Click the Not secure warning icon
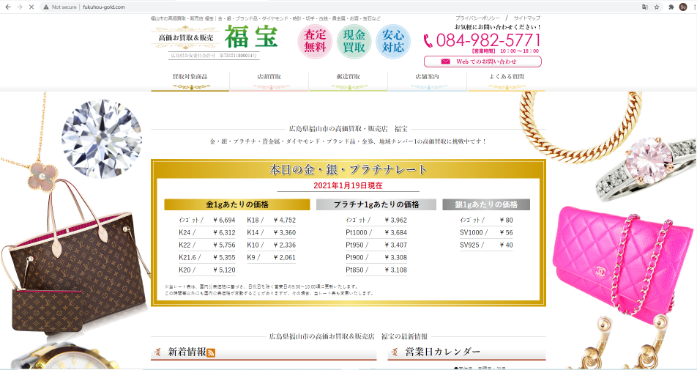The width and height of the screenshot is (697, 370). pyautogui.click(x=46, y=7)
